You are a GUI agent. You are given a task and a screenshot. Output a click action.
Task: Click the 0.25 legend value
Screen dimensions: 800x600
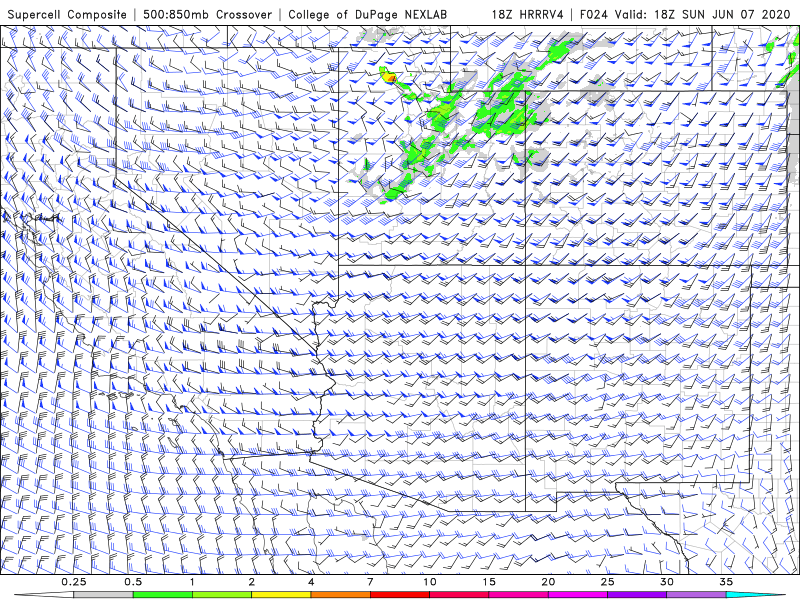(74, 582)
